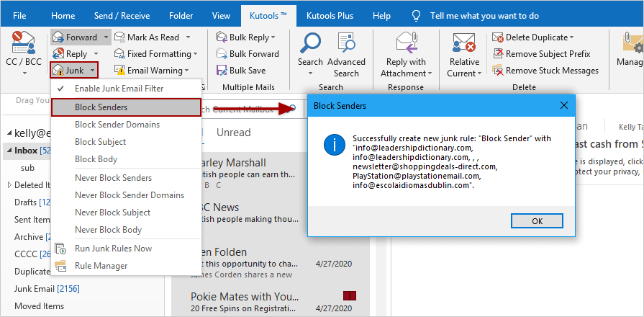The height and width of the screenshot is (317, 644).
Task: Click Bulk Save icon
Action: pyautogui.click(x=222, y=71)
